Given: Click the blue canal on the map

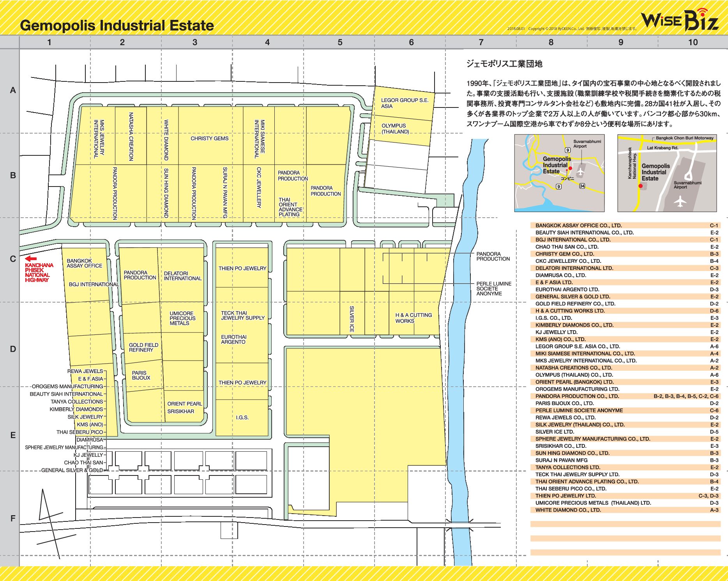Looking at the screenshot, I should click(x=461, y=389).
